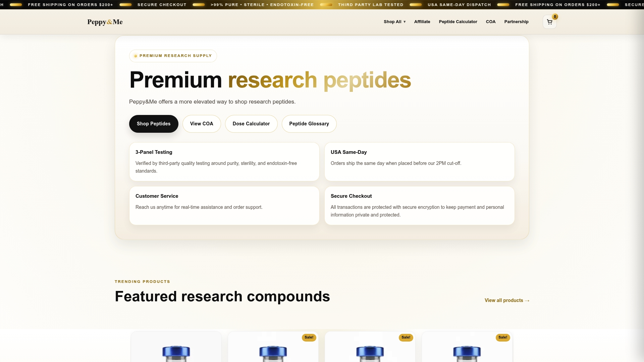Open the Peptide Glossary button
Image resolution: width=644 pixels, height=362 pixels.
coord(309,124)
